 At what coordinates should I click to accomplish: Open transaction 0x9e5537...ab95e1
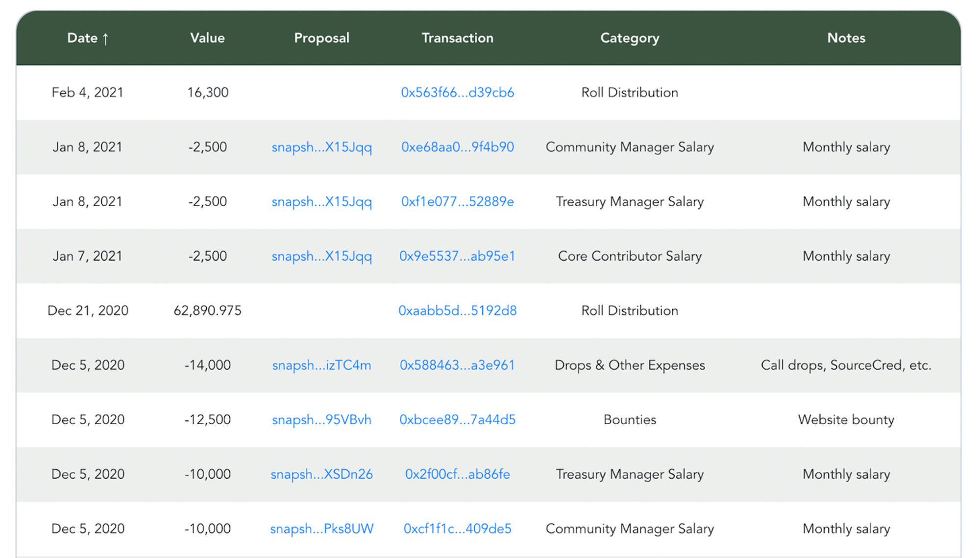457,256
